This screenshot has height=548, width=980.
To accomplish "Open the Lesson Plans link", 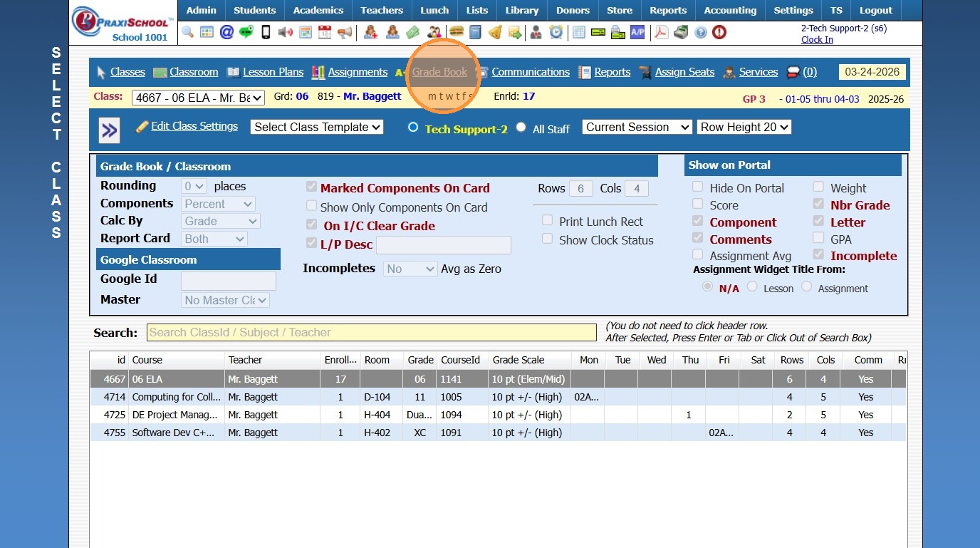I will point(273,72).
